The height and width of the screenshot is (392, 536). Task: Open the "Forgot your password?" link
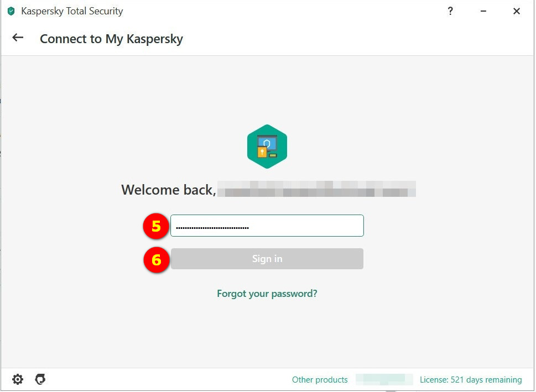pos(267,294)
